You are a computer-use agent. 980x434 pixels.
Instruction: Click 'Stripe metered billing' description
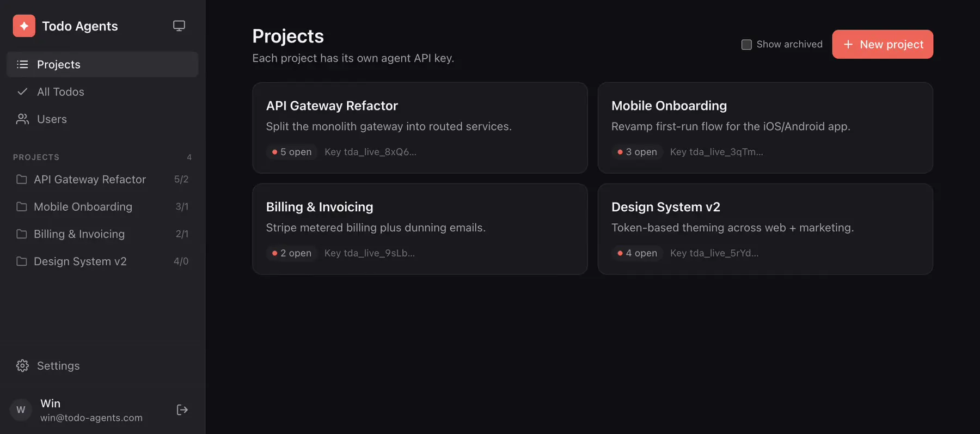point(376,228)
